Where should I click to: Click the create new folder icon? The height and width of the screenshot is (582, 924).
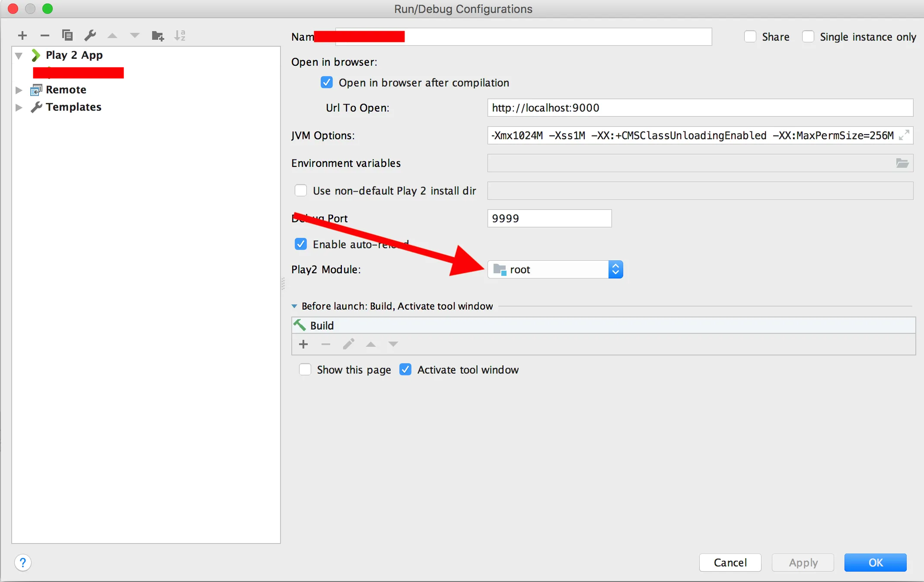pyautogui.click(x=158, y=35)
